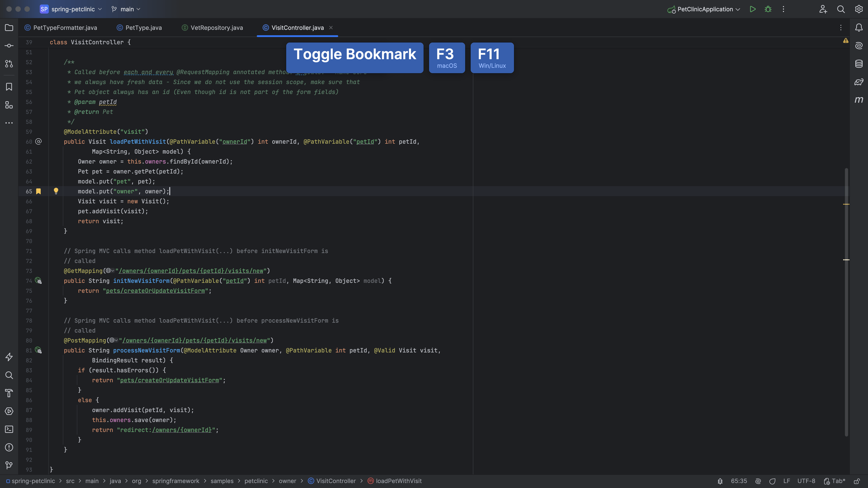
Task: Click the yellow intention lightbulb on line 65
Action: pyautogui.click(x=56, y=191)
